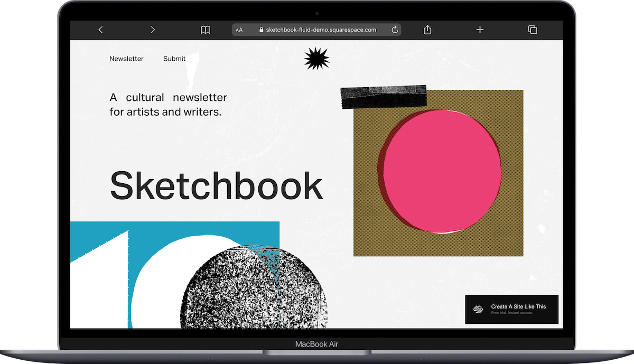Open the Newsletter nav link

[x=126, y=59]
